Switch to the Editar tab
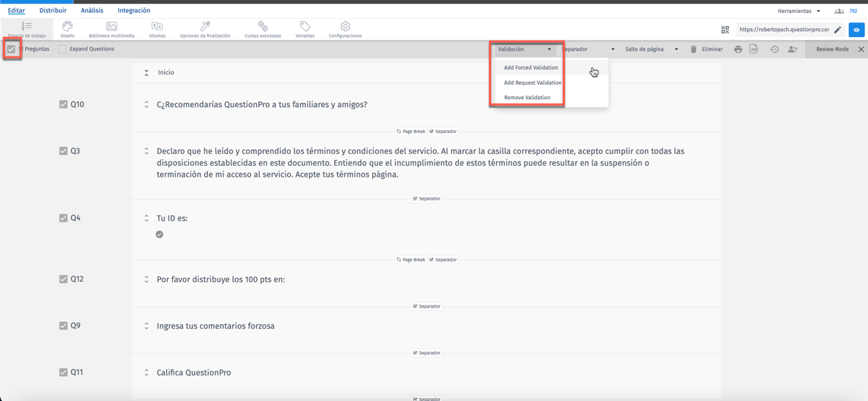The image size is (868, 401). click(16, 11)
